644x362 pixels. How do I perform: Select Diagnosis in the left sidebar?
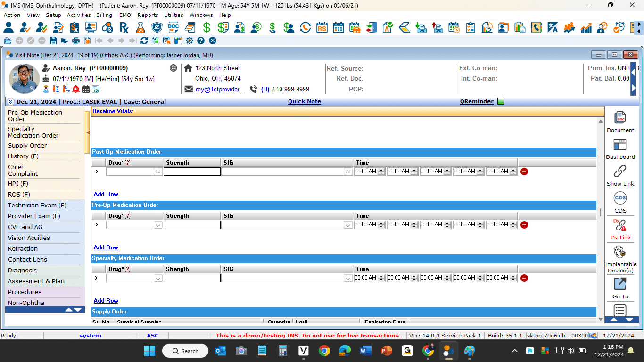[22, 271]
